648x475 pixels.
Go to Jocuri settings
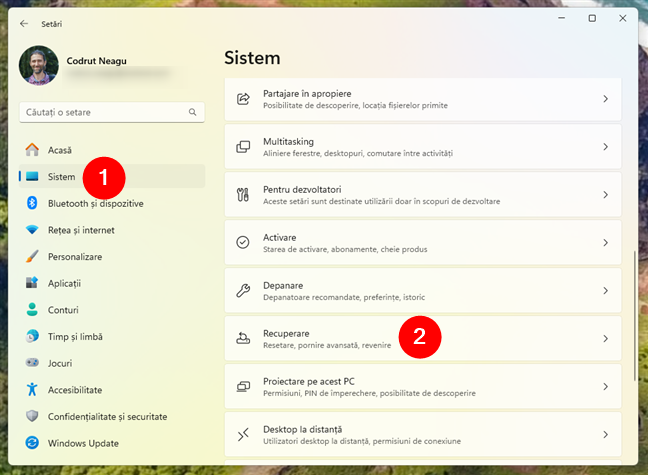pyautogui.click(x=112, y=363)
